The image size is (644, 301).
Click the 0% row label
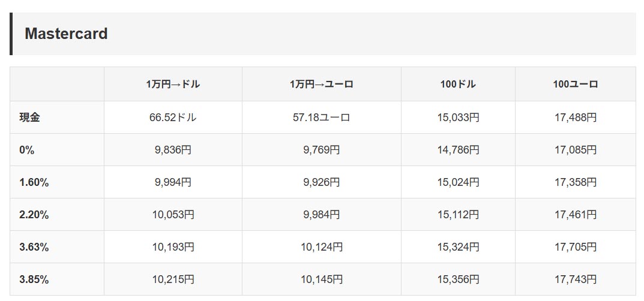[26, 150]
